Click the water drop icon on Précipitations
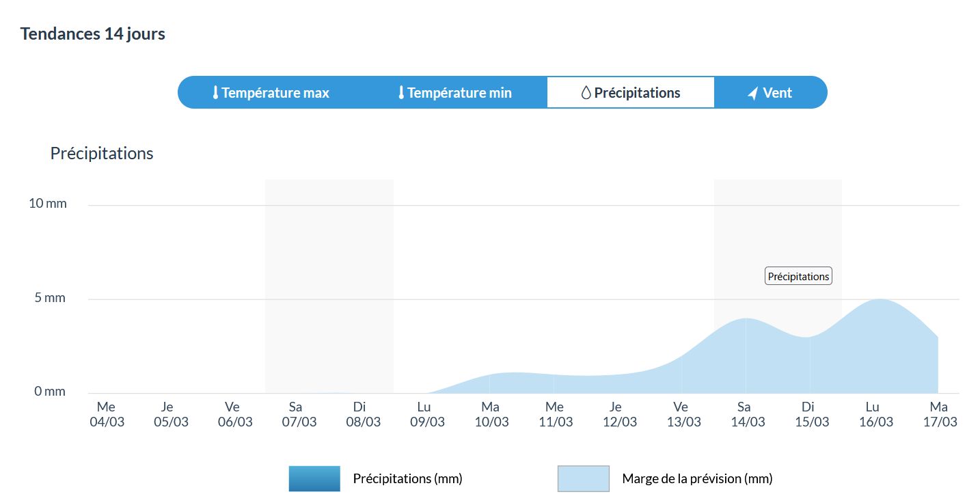 pos(586,93)
